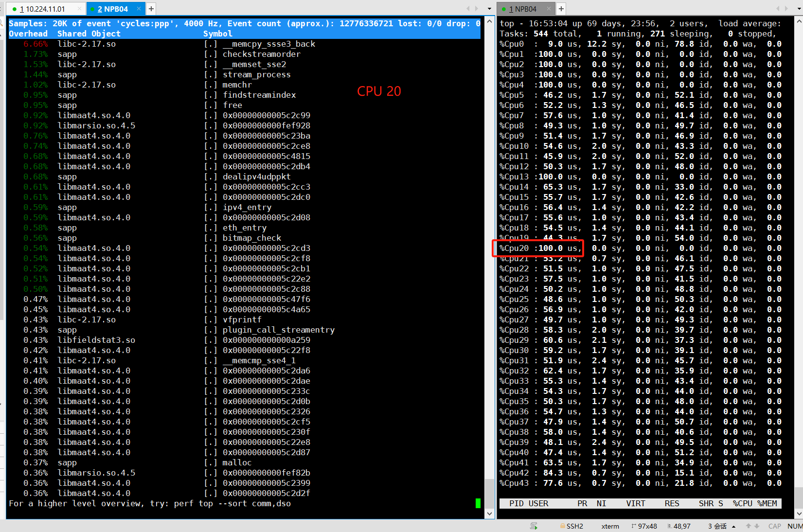The height and width of the screenshot is (532, 803).
Task: Click the xterm label in the status bar
Action: 610,526
